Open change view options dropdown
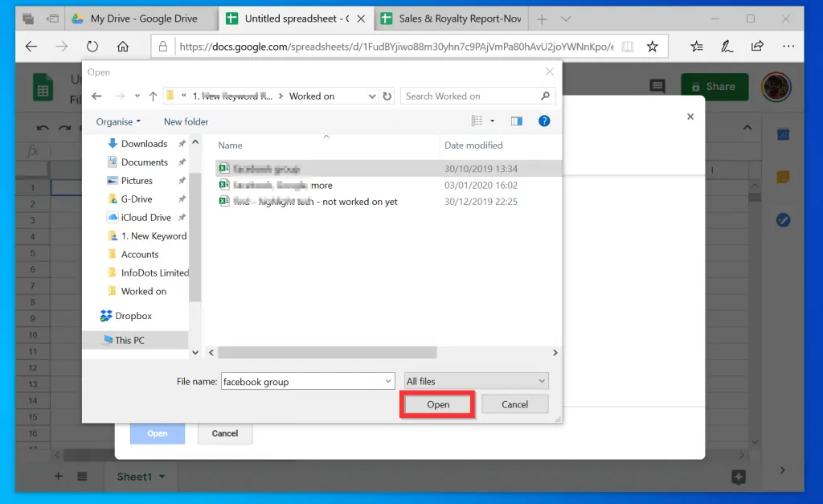 [x=491, y=121]
